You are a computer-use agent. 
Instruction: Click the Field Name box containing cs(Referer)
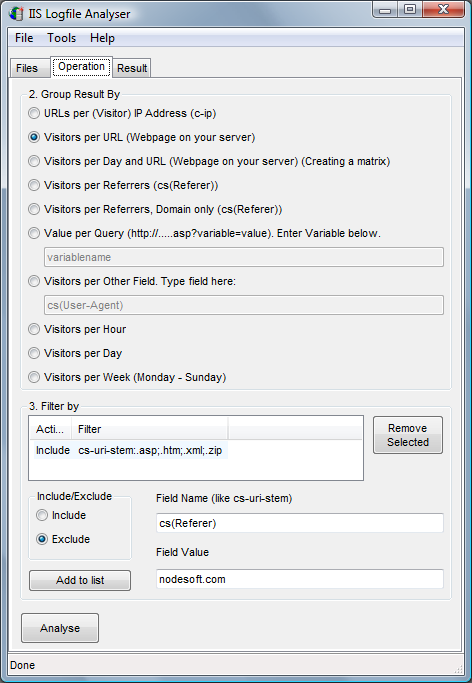pyautogui.click(x=300, y=523)
